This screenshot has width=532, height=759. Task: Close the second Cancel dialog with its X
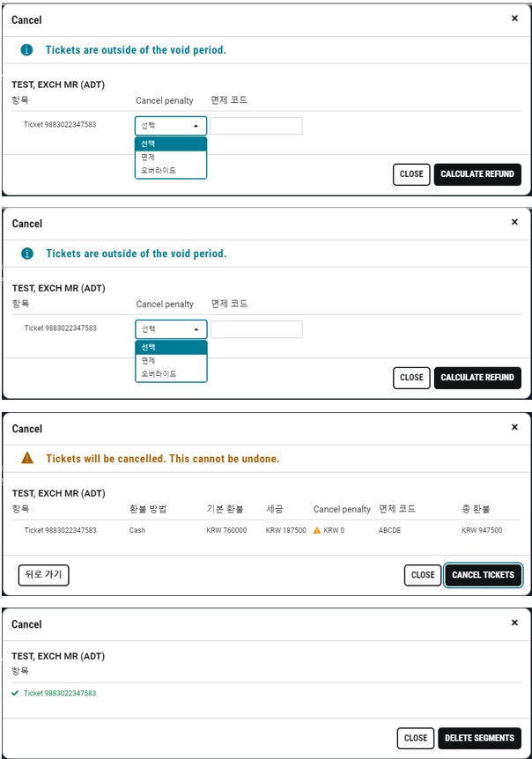[514, 222]
